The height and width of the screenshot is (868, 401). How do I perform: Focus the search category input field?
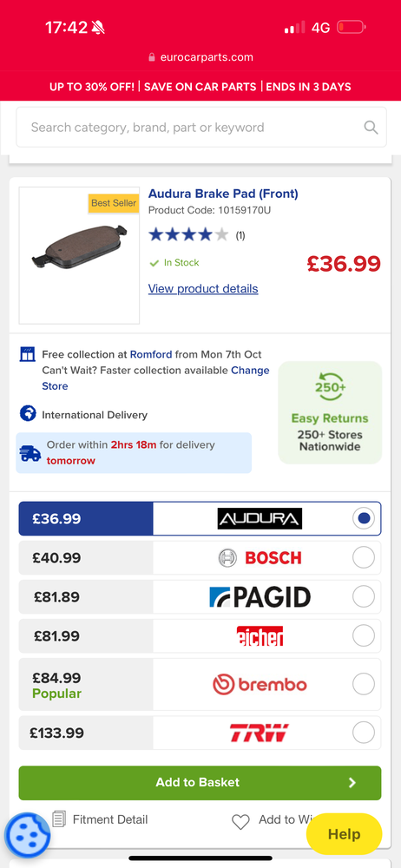click(x=201, y=128)
